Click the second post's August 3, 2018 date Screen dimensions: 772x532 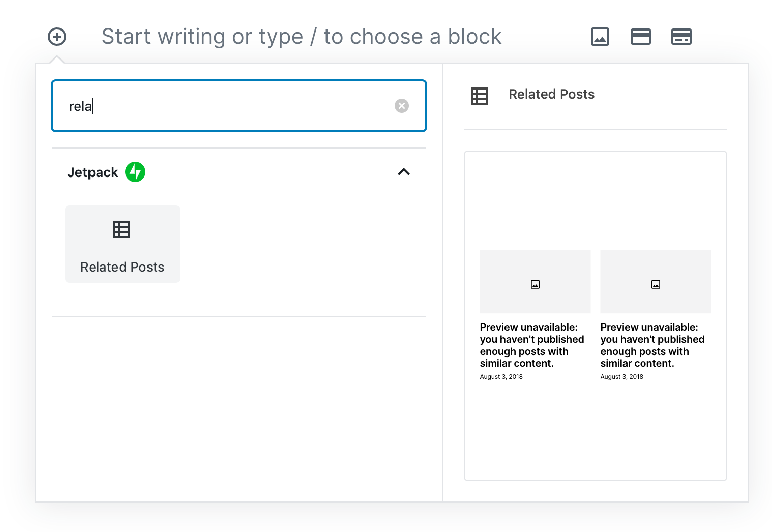click(x=621, y=377)
